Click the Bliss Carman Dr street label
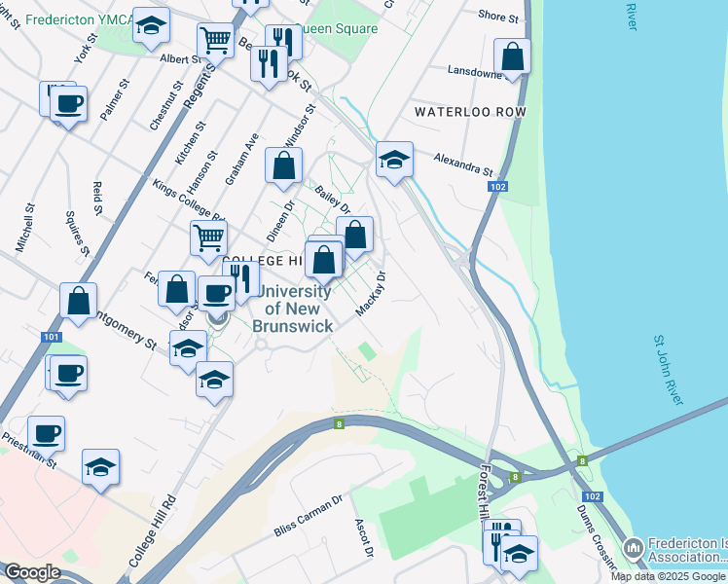The height and width of the screenshot is (584, 728). pyautogui.click(x=309, y=516)
